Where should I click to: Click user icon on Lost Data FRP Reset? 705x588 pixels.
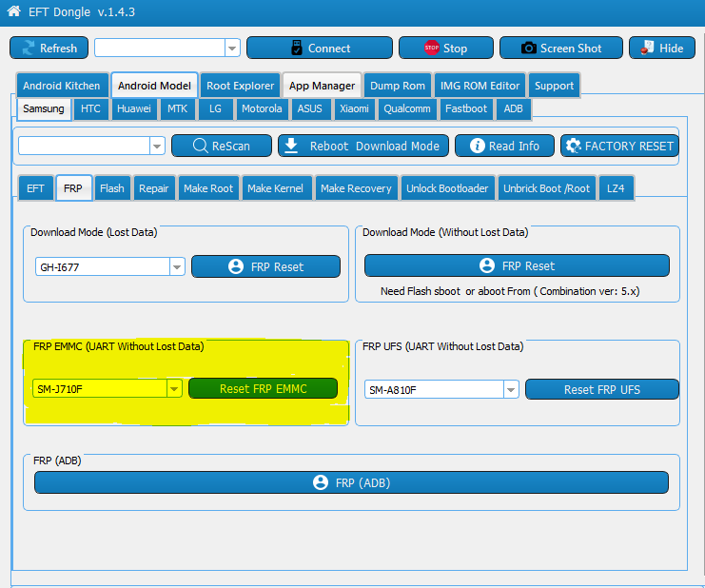236,266
